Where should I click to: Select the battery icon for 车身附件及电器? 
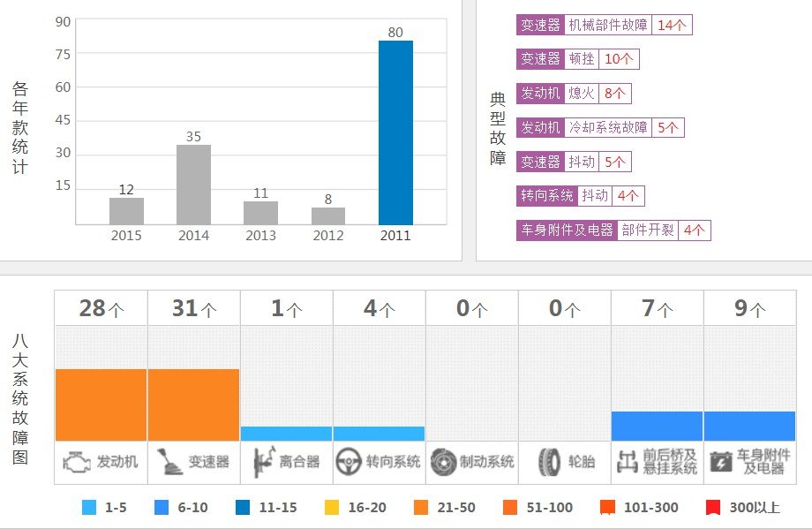[721, 462]
